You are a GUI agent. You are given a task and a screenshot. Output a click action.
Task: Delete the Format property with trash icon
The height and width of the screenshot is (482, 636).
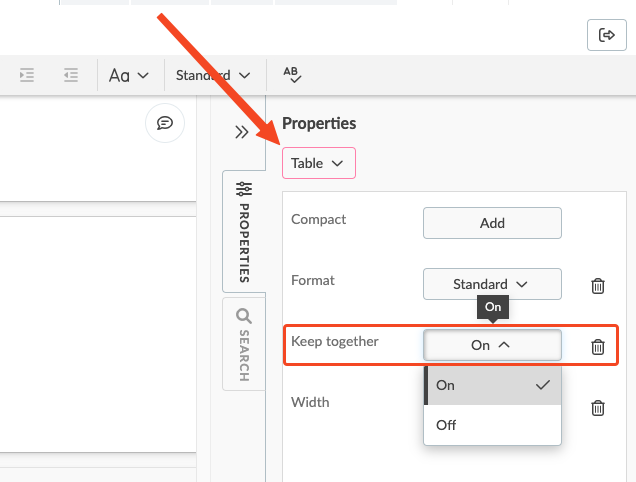598,286
